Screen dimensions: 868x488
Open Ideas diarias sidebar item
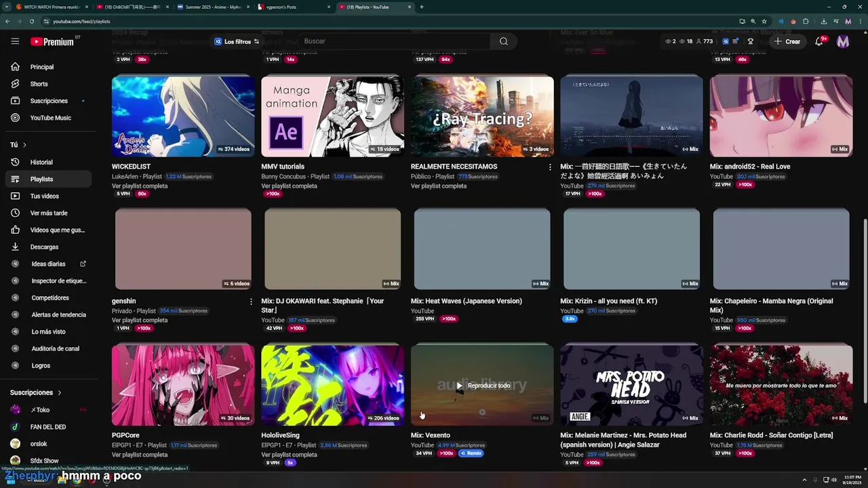click(x=48, y=264)
